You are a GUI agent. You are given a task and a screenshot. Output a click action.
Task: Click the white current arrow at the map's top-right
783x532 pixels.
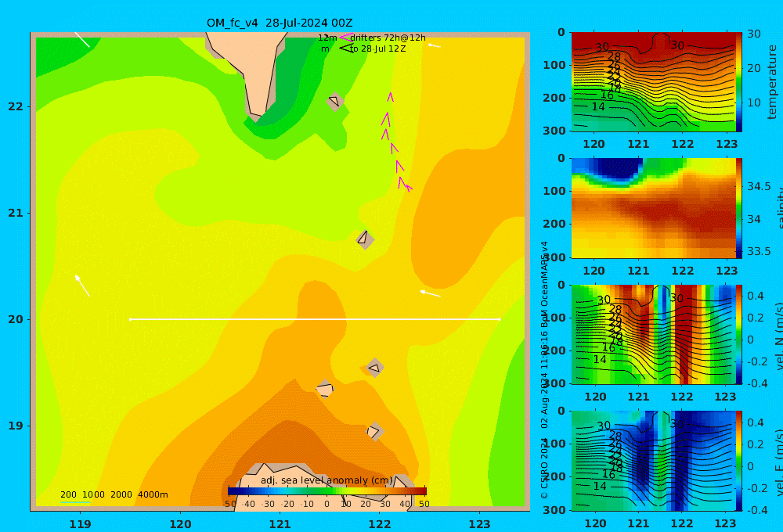[435, 45]
